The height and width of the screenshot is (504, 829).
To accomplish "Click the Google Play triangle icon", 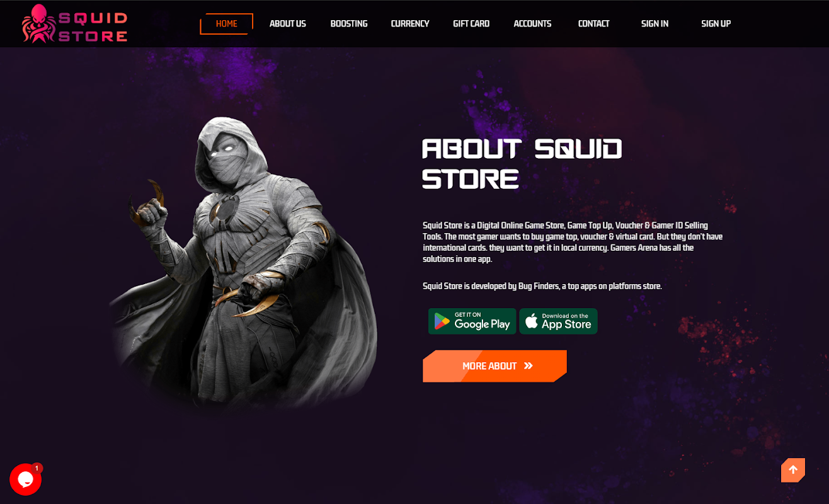I will [x=442, y=321].
